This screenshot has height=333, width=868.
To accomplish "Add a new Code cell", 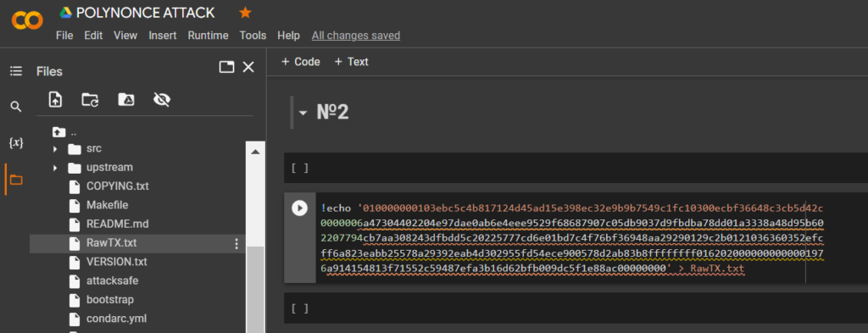I will coord(301,62).
